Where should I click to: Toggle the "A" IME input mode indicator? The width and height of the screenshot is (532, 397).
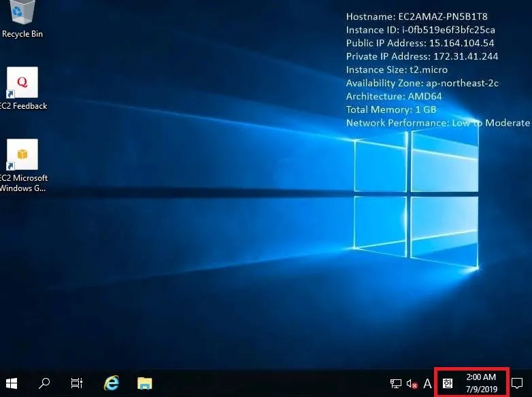click(x=428, y=383)
